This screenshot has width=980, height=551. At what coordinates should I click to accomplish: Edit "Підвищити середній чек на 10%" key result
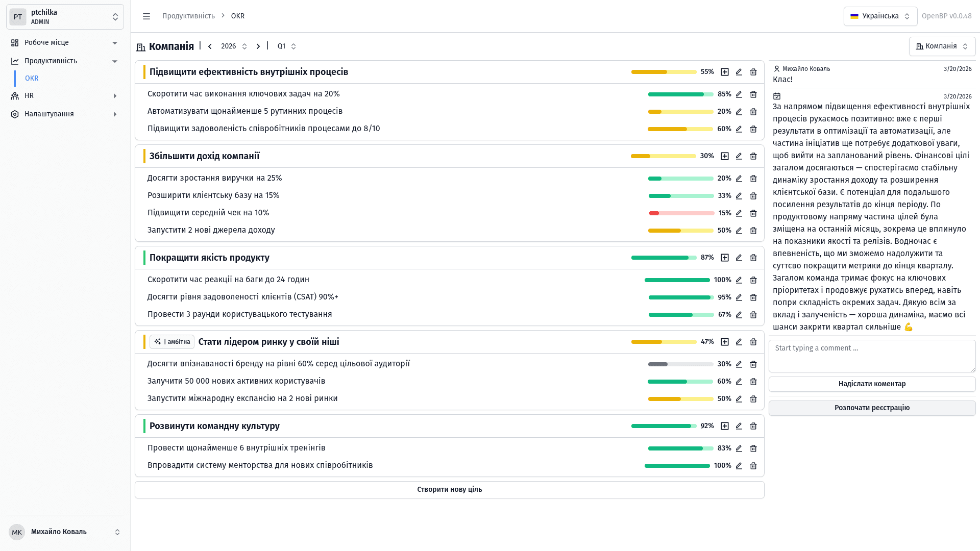coord(739,213)
